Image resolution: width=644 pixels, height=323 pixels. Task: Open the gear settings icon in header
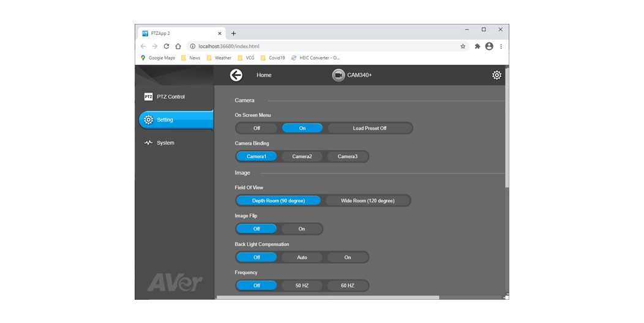496,75
